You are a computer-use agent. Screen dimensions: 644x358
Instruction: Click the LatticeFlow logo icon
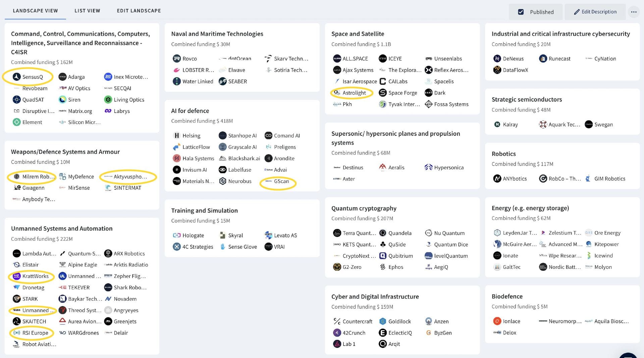click(x=177, y=147)
